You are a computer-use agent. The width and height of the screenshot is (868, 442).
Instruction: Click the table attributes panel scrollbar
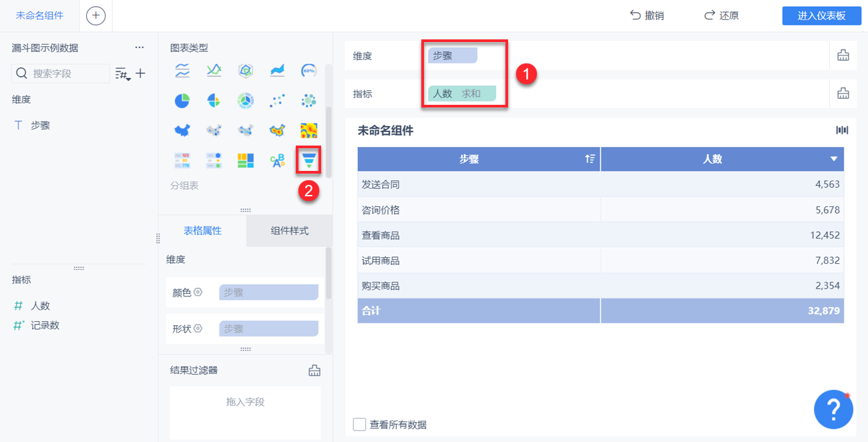tap(329, 274)
